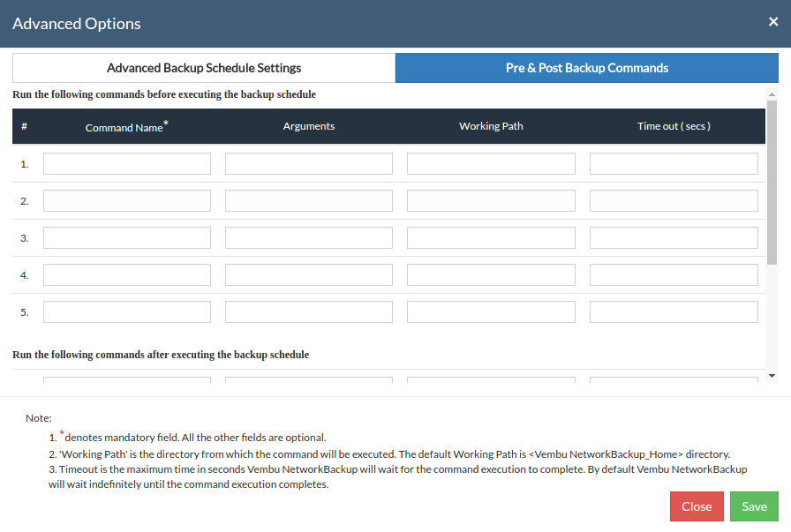Viewport: 791px width, 532px height.
Task: Select Working Path input in row 3
Action: tap(491, 237)
